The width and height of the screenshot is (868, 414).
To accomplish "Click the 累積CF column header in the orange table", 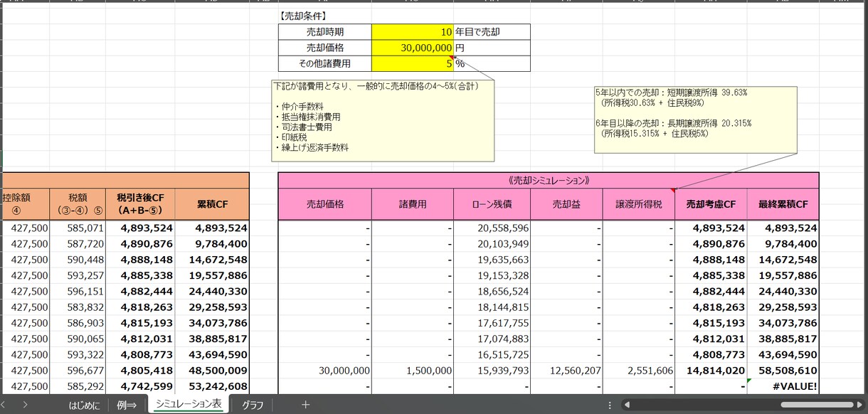I will [x=212, y=204].
